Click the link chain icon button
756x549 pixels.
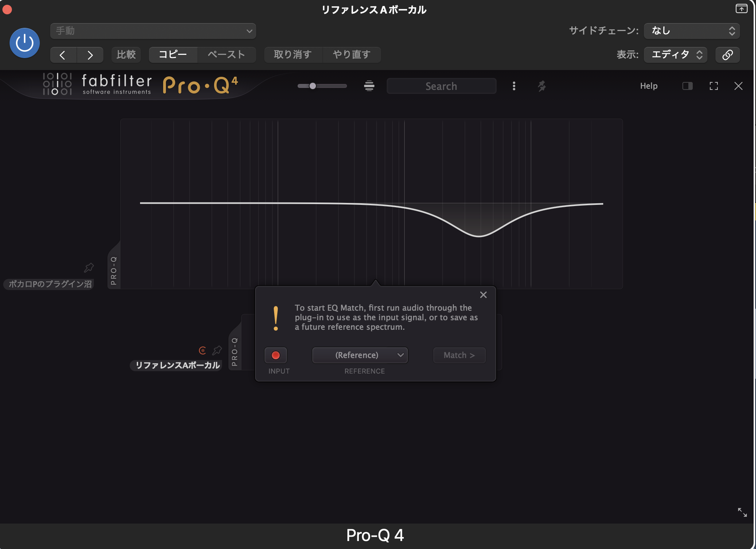[x=728, y=55]
